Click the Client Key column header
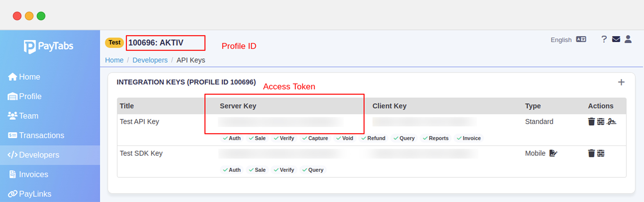This screenshot has height=202, width=644. point(389,106)
